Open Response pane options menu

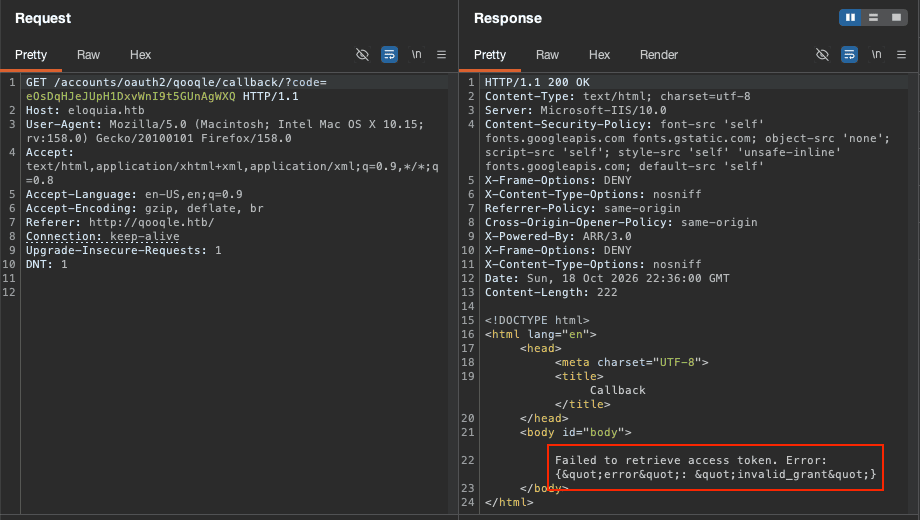point(902,55)
